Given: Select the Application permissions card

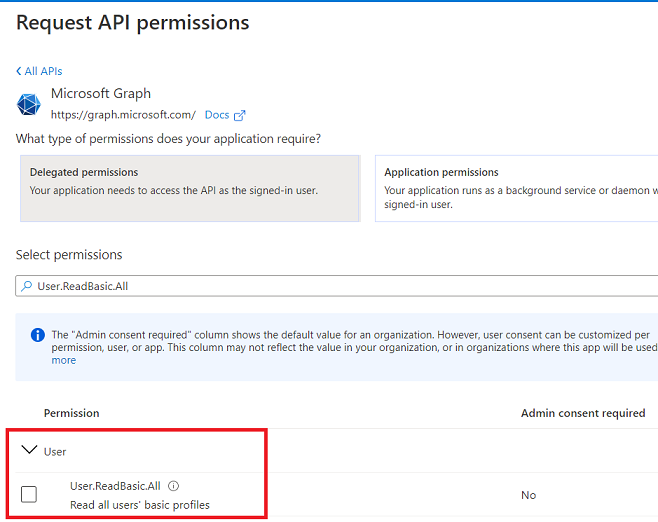Looking at the screenshot, I should 517,188.
